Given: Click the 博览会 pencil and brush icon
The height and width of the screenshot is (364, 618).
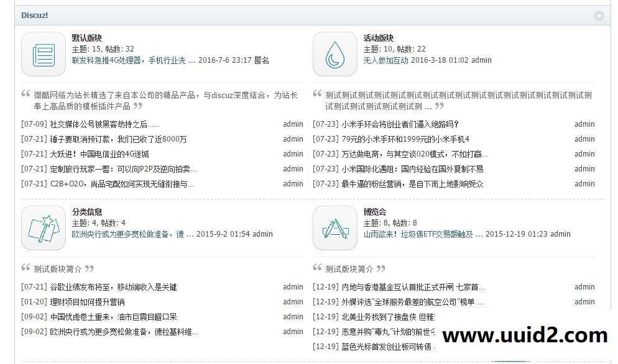Looking at the screenshot, I should [x=334, y=228].
